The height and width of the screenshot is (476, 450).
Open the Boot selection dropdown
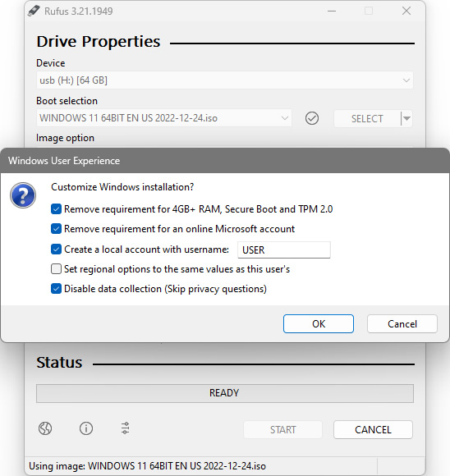click(163, 118)
